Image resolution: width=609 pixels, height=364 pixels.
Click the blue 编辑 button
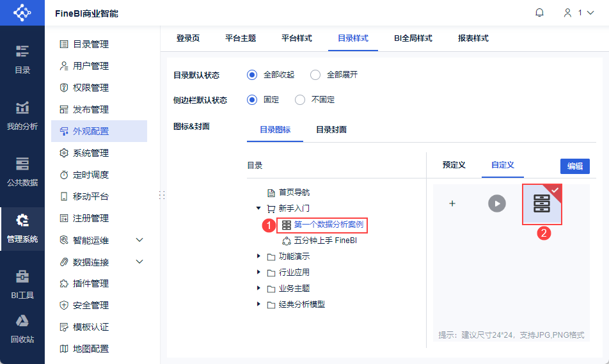[574, 166]
